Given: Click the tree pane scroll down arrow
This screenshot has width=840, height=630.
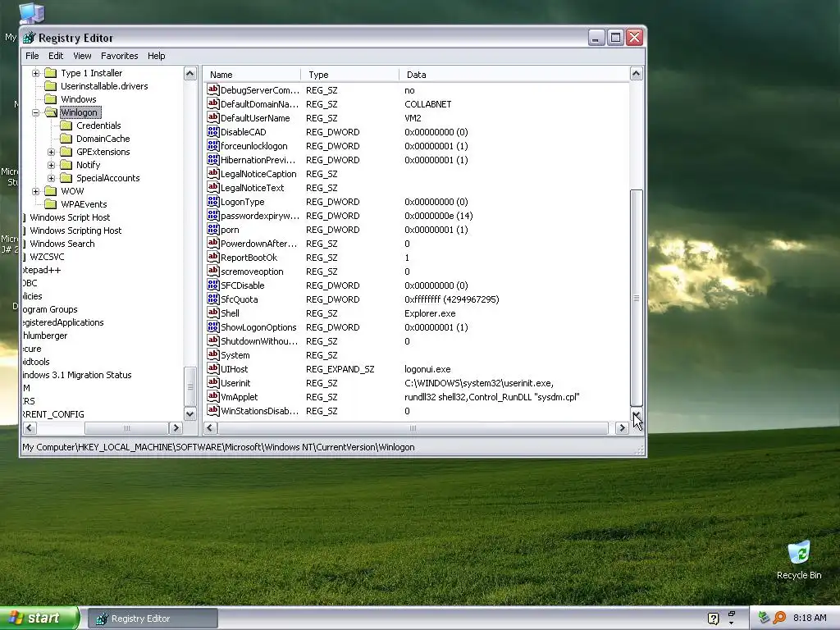Looking at the screenshot, I should (190, 413).
